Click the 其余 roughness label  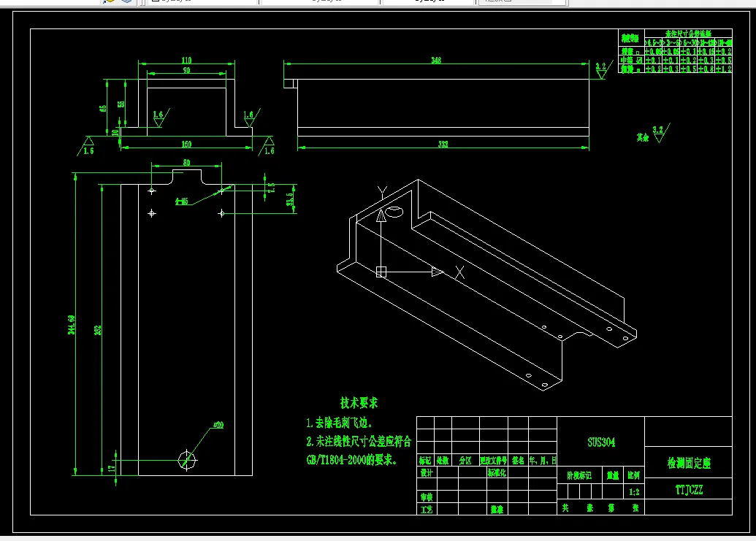pos(642,138)
